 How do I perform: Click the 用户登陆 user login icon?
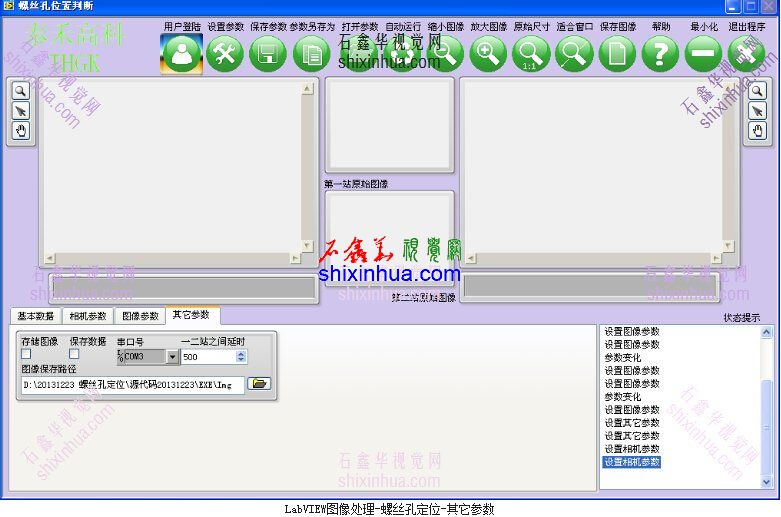(181, 54)
